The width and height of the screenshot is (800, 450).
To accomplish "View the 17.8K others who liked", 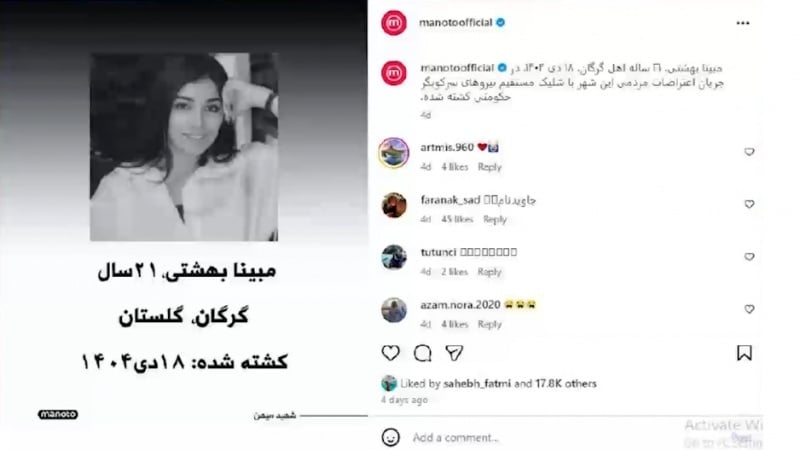I will (565, 383).
